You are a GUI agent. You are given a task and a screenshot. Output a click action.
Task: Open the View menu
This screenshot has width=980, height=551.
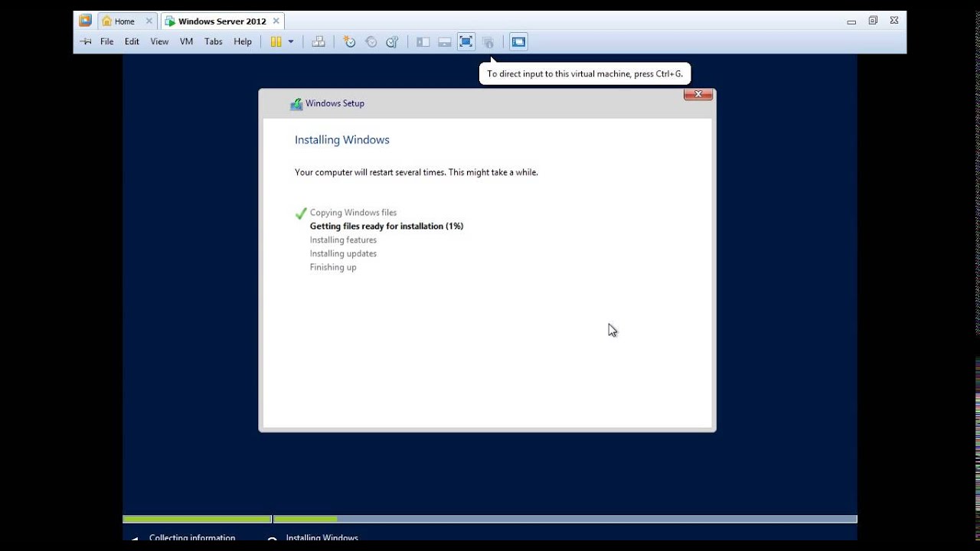coord(159,41)
